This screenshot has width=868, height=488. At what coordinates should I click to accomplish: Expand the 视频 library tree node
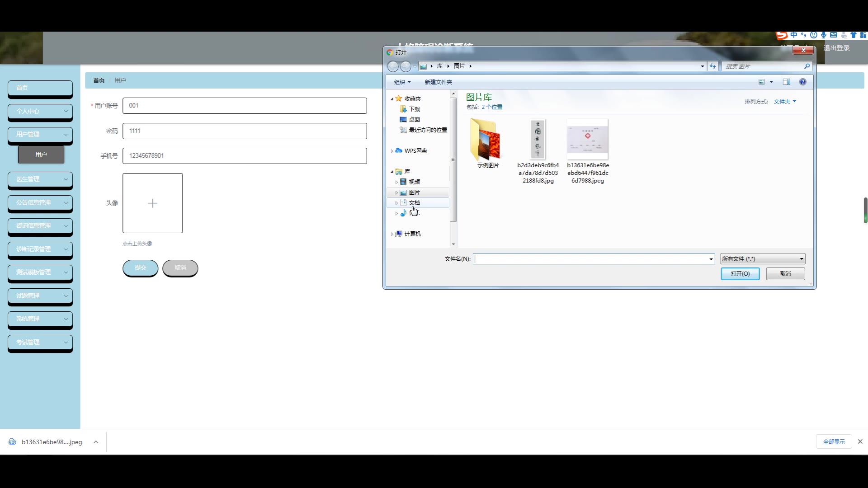396,182
